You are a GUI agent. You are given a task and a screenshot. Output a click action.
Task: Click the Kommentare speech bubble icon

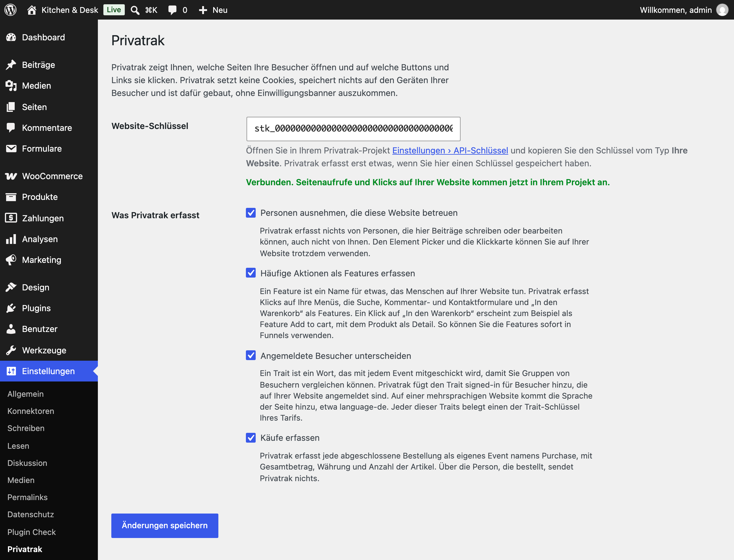pos(11,128)
